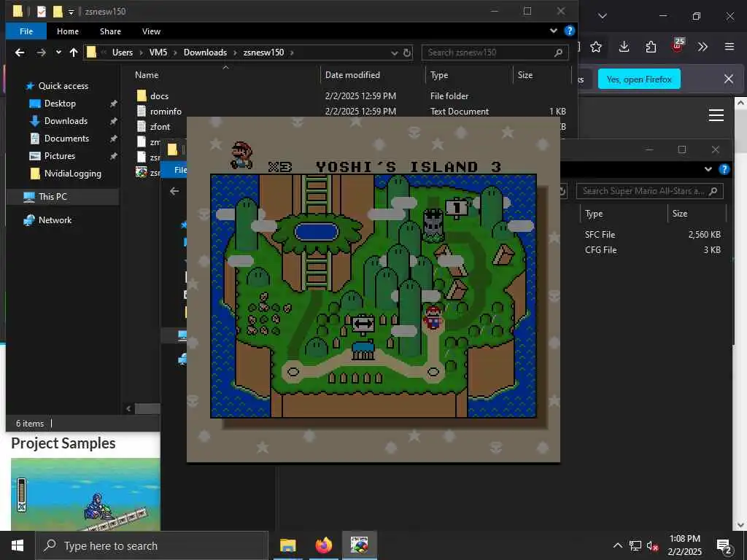Switch to the View ribbon tab
Image resolution: width=747 pixels, height=560 pixels.
[151, 31]
